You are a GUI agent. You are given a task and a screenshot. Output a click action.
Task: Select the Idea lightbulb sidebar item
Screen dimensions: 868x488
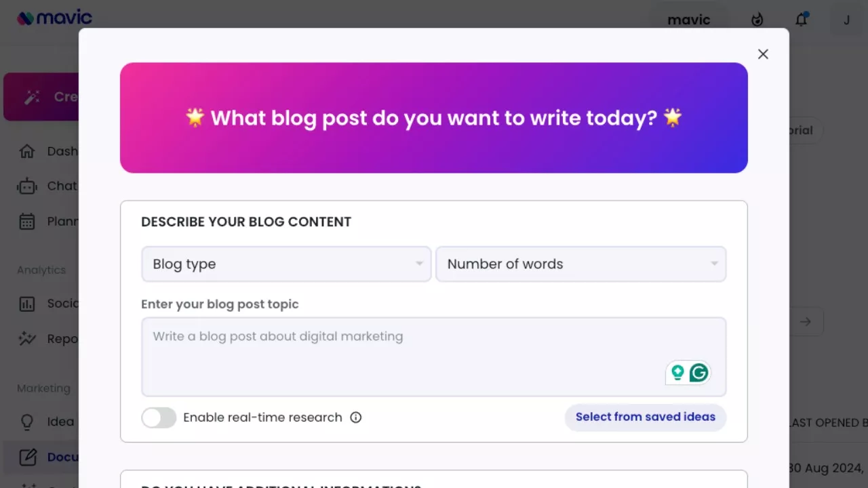(x=27, y=422)
